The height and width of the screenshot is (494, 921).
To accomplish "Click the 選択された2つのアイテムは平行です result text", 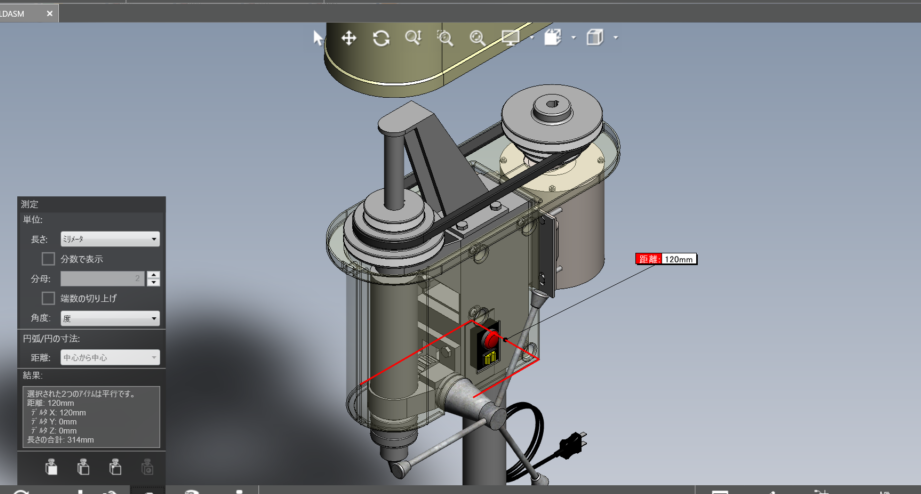I will (x=80, y=394).
